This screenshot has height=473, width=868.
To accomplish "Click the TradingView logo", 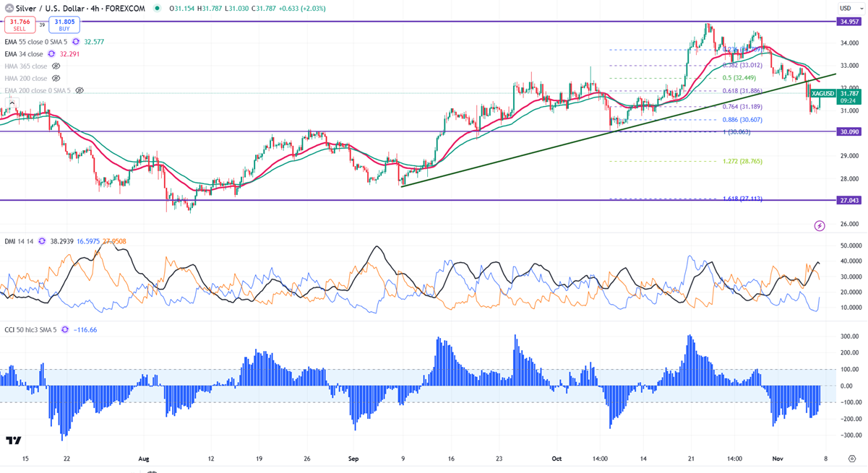I will (13, 440).
